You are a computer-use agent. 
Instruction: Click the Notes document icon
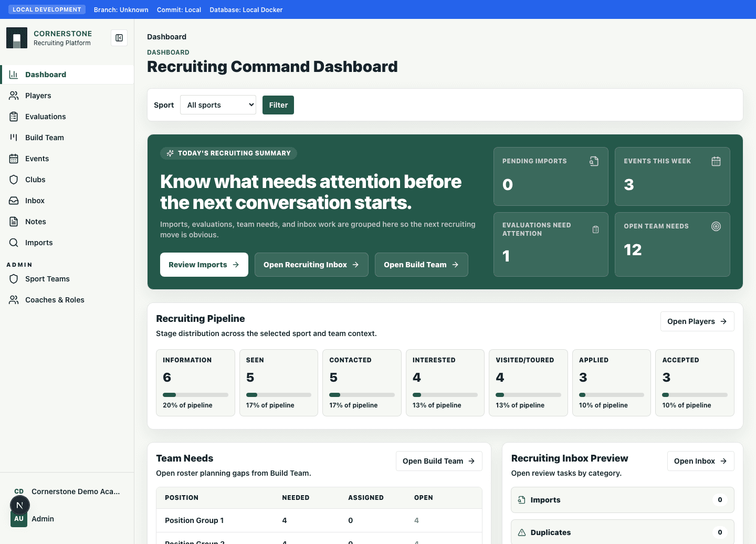coord(14,222)
